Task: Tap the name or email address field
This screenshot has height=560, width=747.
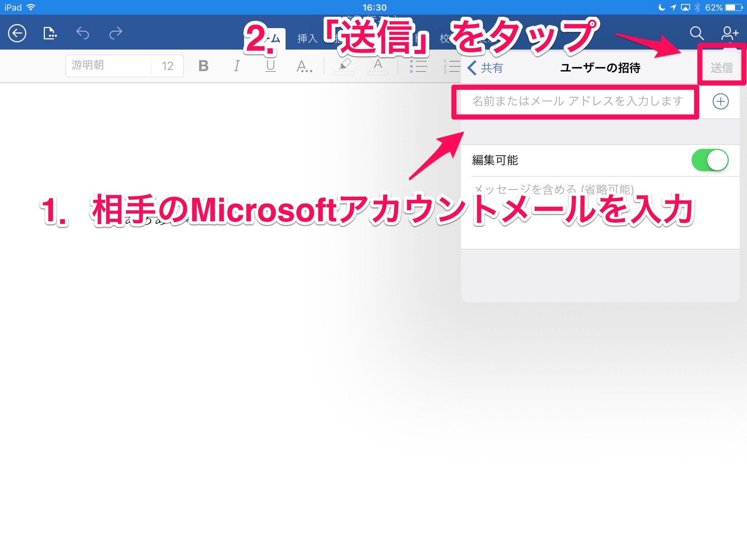Action: pos(576,101)
